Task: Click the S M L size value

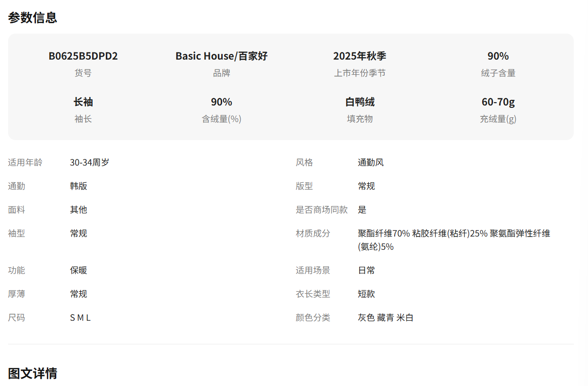Action: [x=80, y=317]
